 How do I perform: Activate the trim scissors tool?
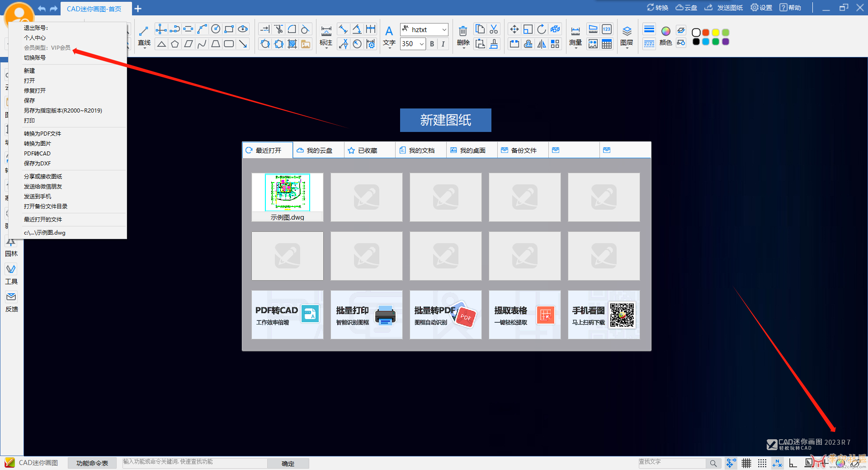point(278,29)
